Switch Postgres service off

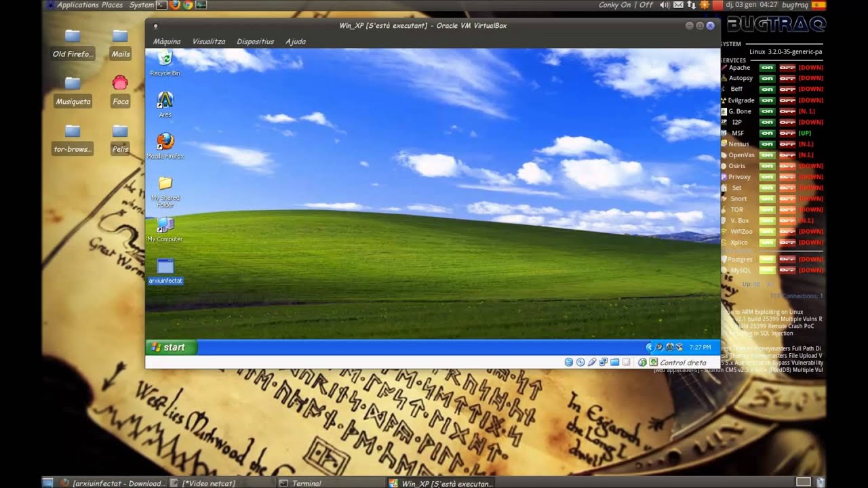tap(787, 260)
